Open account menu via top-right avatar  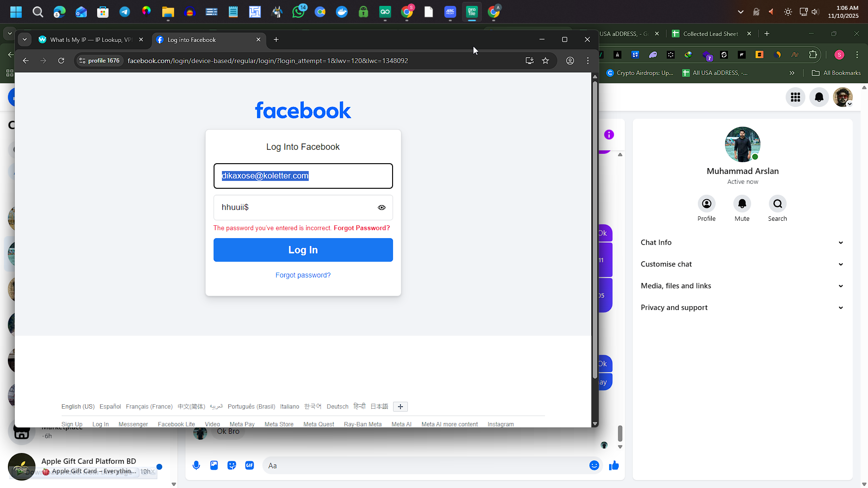pos(843,97)
